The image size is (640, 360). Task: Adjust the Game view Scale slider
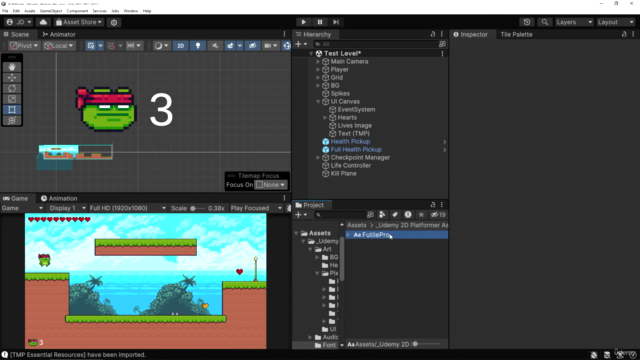[197, 208]
